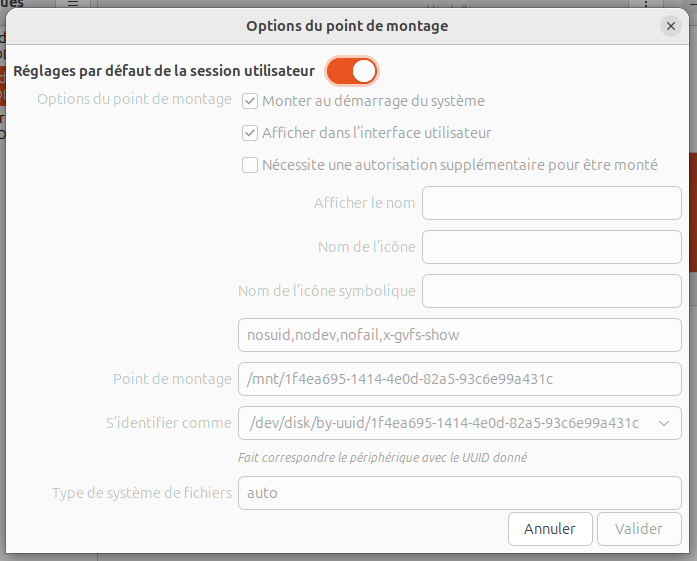Click the Nom de l'icône field
Image resolution: width=697 pixels, height=561 pixels.
(x=551, y=247)
